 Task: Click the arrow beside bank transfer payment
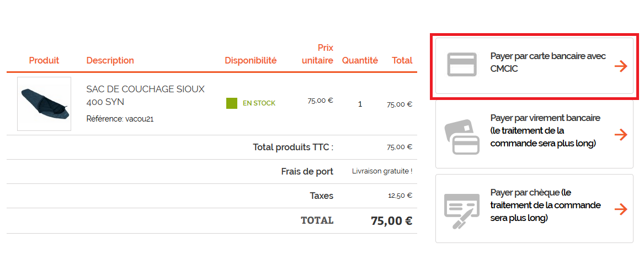pos(621,135)
